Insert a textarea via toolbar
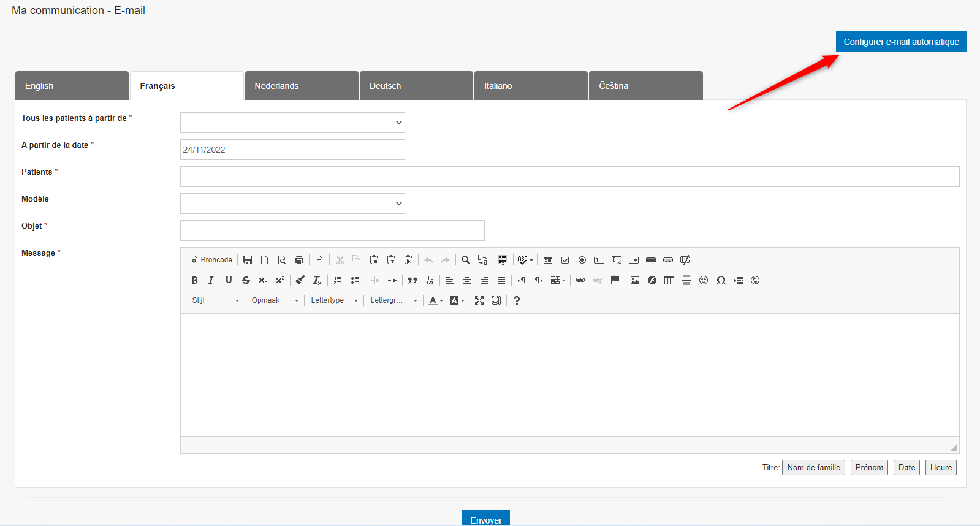The image size is (980, 526). coord(617,260)
